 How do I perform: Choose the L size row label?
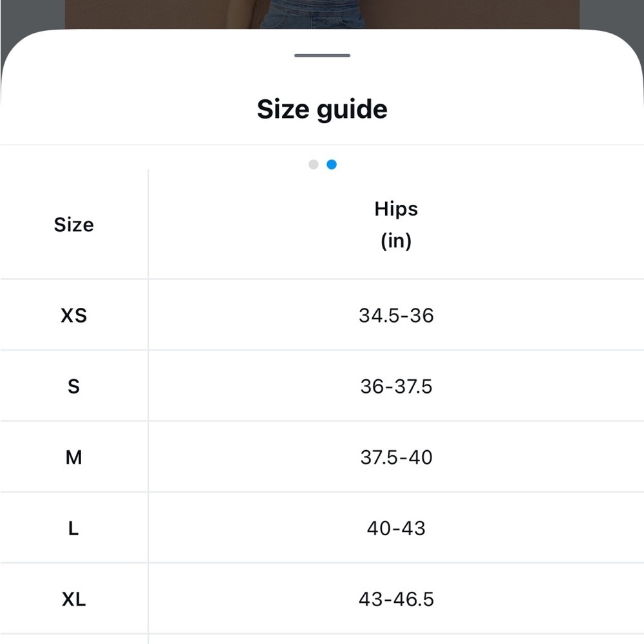pos(74,528)
